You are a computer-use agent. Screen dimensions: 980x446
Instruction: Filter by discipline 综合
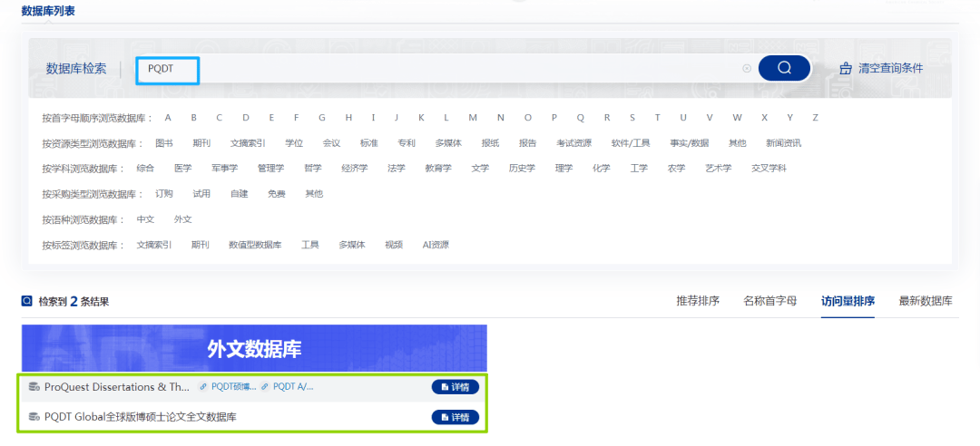(x=145, y=168)
